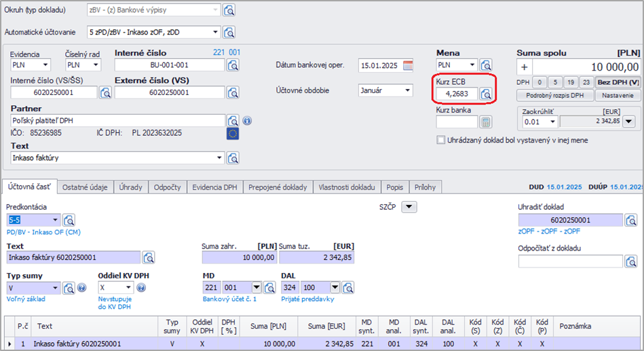Click the EU flag icon under Partner

pos(233,134)
